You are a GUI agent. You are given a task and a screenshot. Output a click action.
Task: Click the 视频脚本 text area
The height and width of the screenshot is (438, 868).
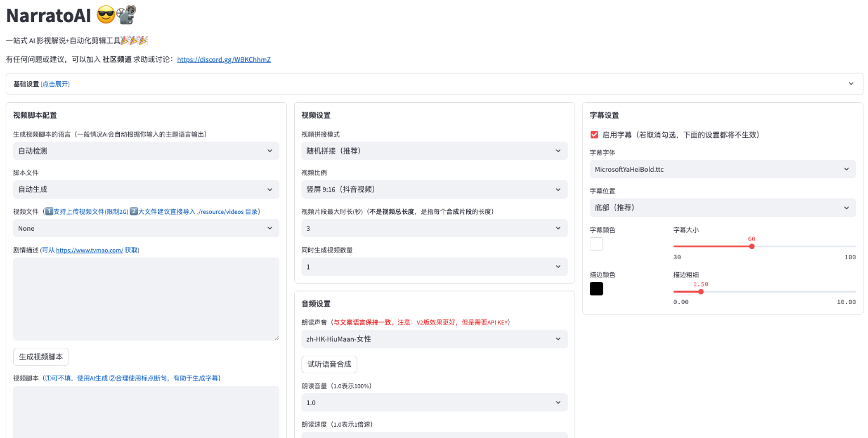point(146,412)
